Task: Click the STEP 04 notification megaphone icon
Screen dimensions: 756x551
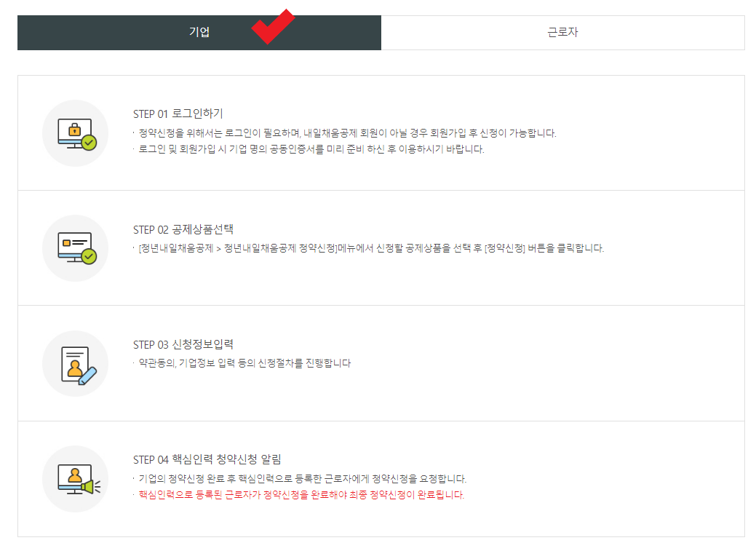Action: pos(76,479)
